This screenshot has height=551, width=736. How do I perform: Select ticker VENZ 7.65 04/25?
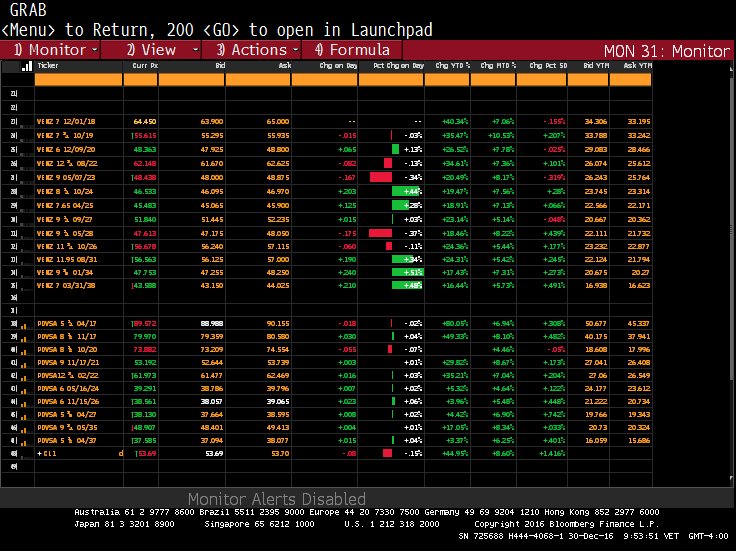coord(65,206)
